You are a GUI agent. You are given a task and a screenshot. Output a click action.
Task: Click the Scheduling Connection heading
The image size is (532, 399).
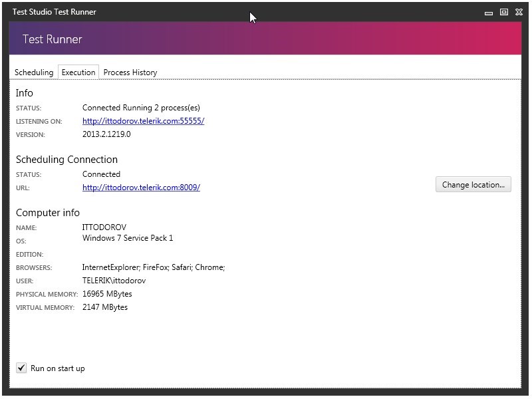67,160
